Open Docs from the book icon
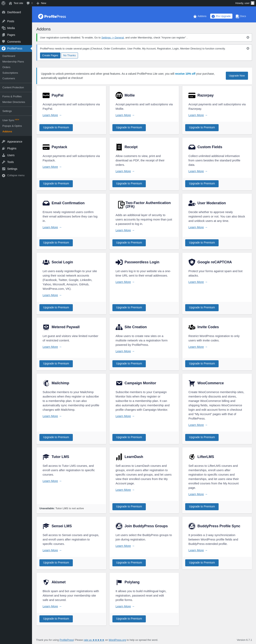 pyautogui.click(x=237, y=16)
